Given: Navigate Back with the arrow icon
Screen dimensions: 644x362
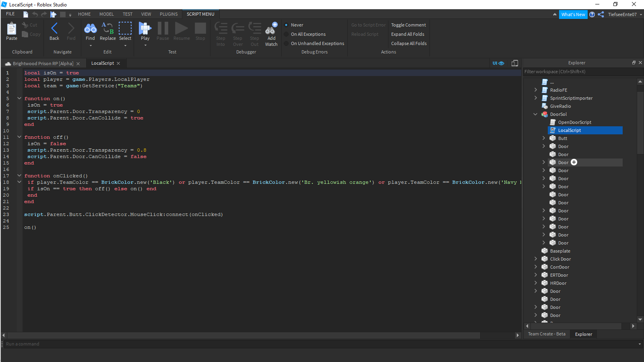Looking at the screenshot, I should tap(54, 28).
